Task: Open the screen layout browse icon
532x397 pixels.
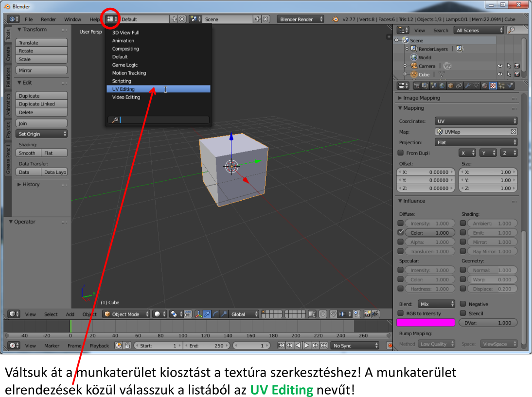Action: point(112,19)
